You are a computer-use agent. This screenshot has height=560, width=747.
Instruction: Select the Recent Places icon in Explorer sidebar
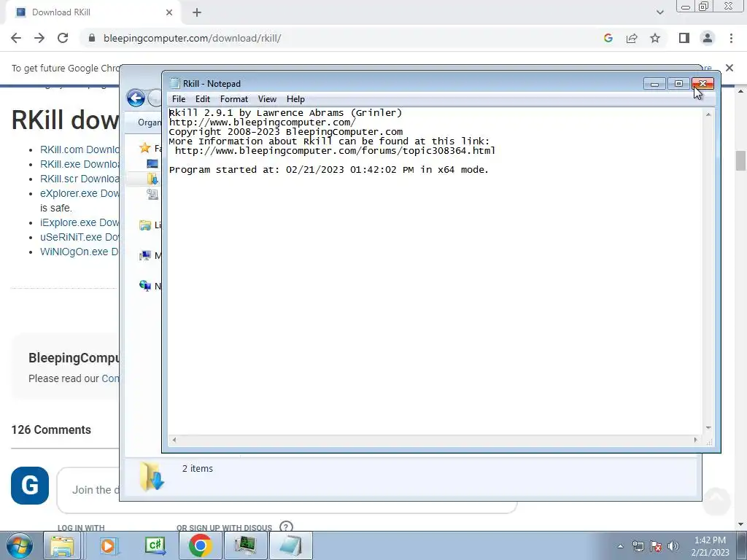point(152,194)
